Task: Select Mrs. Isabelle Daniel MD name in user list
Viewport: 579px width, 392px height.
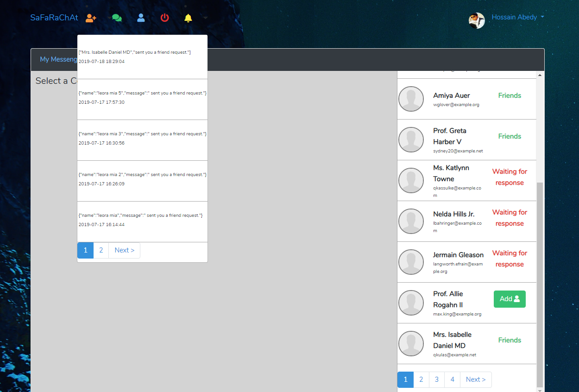Action: pos(452,340)
